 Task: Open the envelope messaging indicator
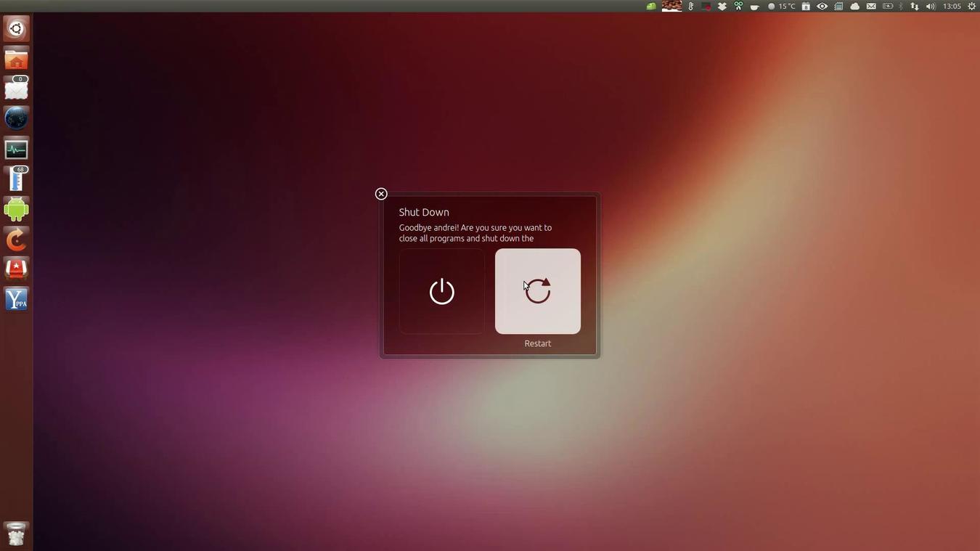click(871, 7)
